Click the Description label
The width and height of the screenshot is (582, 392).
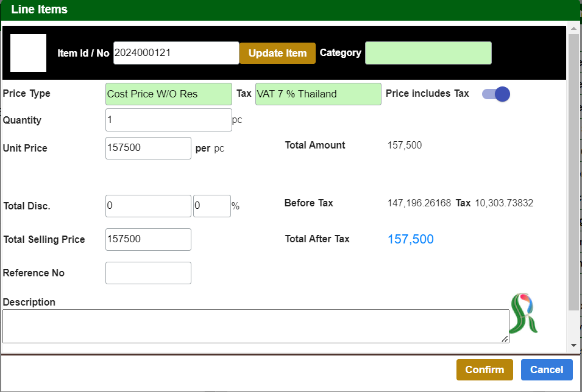tap(29, 303)
